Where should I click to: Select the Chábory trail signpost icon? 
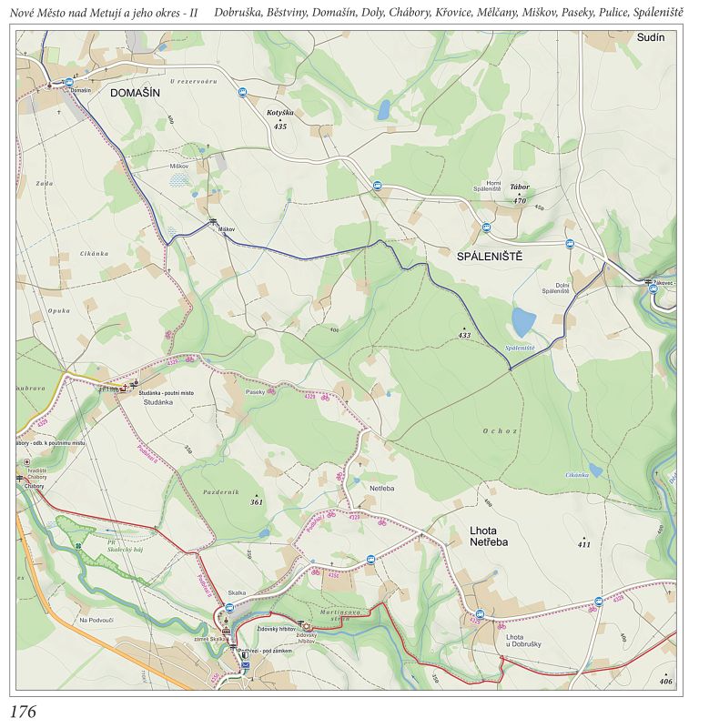[19, 479]
